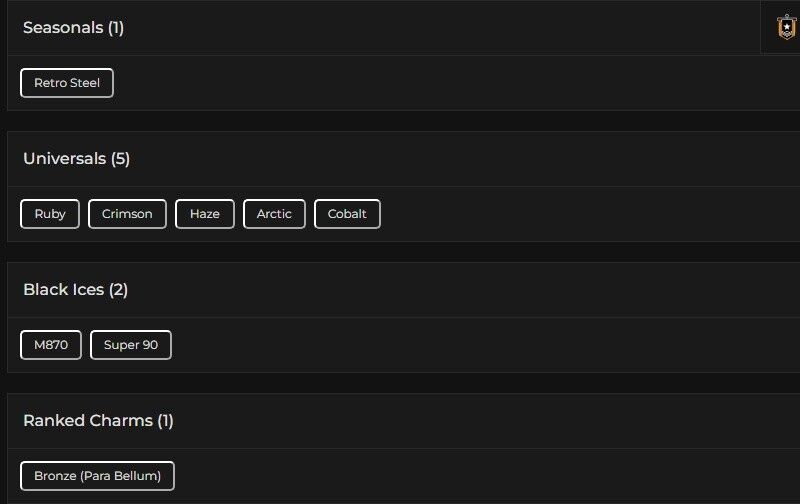Select the Super 90 tag
The image size is (800, 504).
[x=131, y=345]
